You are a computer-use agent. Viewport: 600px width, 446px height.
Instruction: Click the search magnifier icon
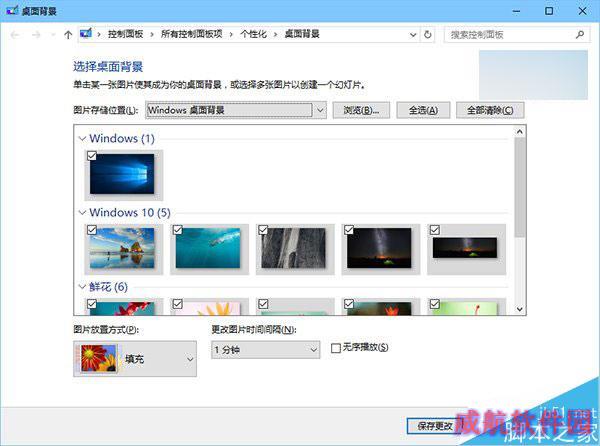point(580,35)
